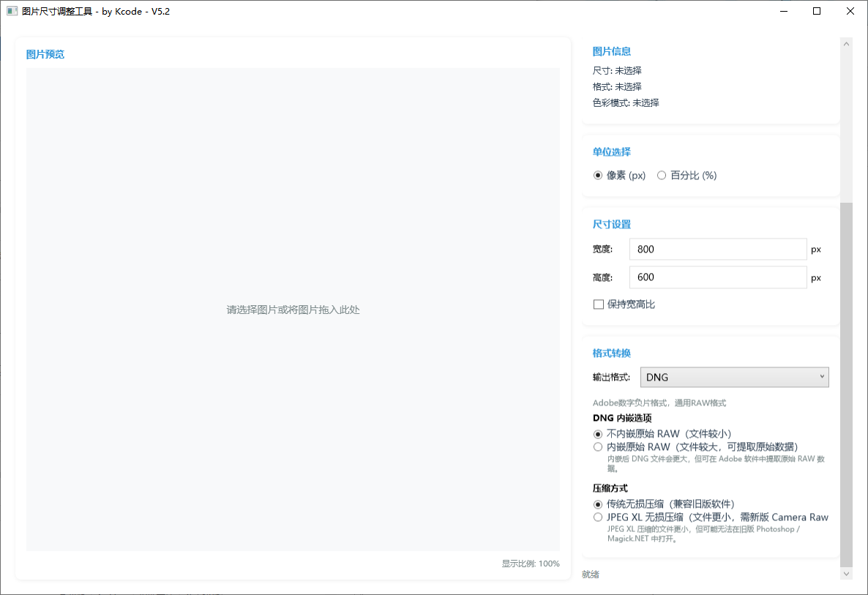The height and width of the screenshot is (595, 868).
Task: Select 传统无损压缩 compression method
Action: point(598,504)
